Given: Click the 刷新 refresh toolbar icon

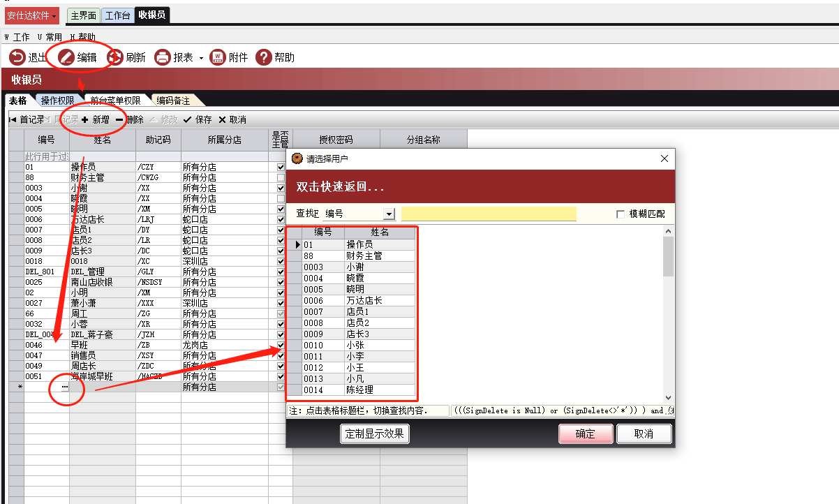Looking at the screenshot, I should (x=115, y=57).
